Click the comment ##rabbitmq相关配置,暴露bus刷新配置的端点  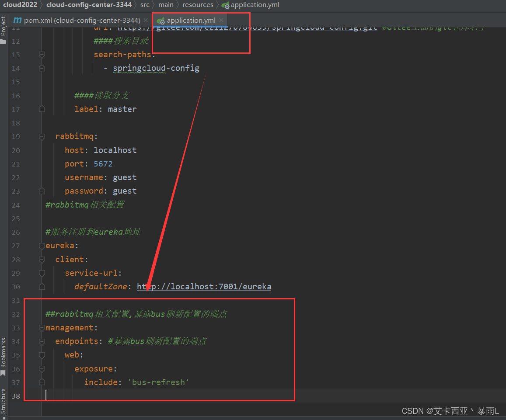click(136, 314)
